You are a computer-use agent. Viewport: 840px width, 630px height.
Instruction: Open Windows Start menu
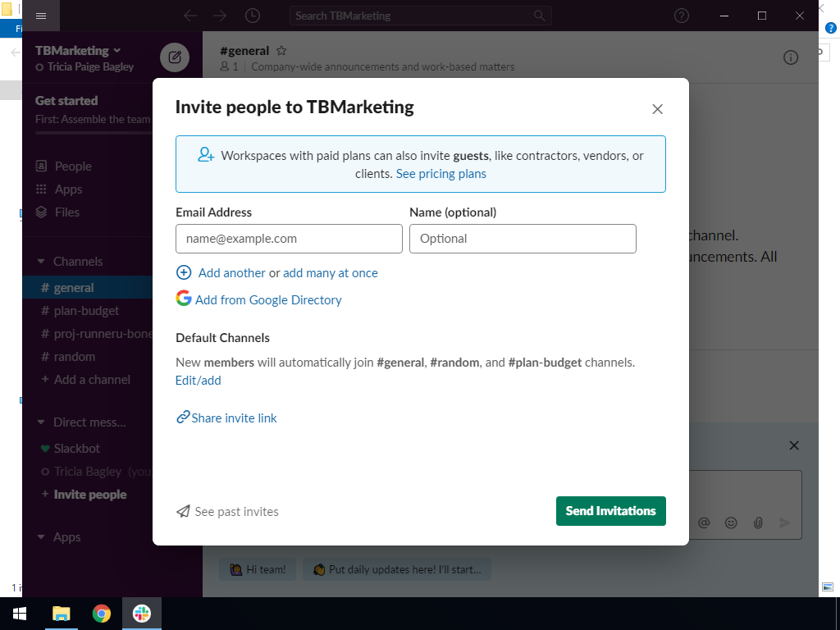[20, 614]
